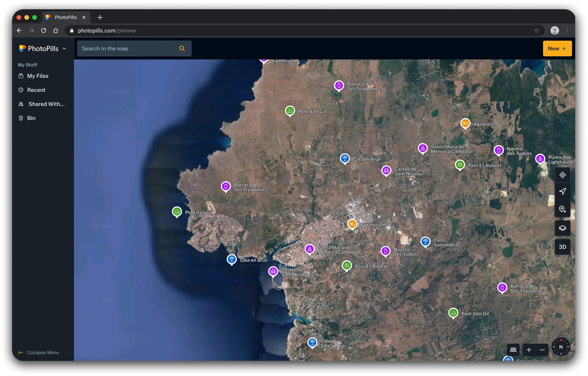The width and height of the screenshot is (588, 376).
Task: Toggle the 3D map view
Action: [x=562, y=247]
